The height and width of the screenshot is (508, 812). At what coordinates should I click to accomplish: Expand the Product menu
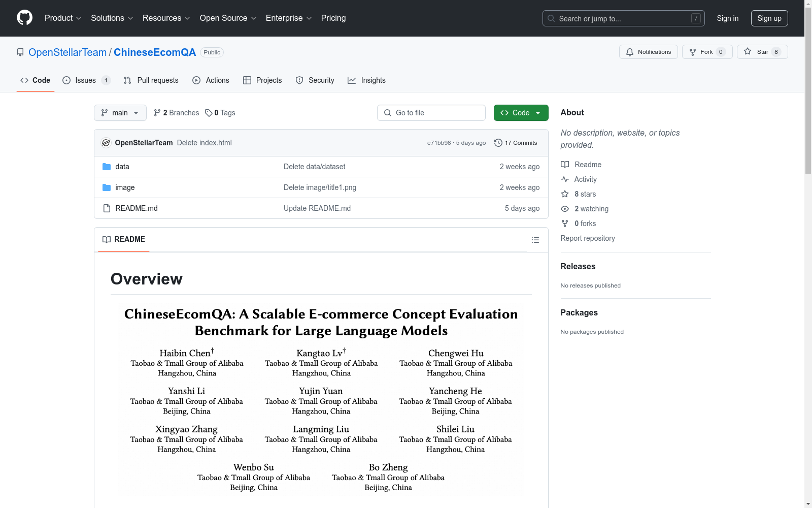pyautogui.click(x=63, y=18)
